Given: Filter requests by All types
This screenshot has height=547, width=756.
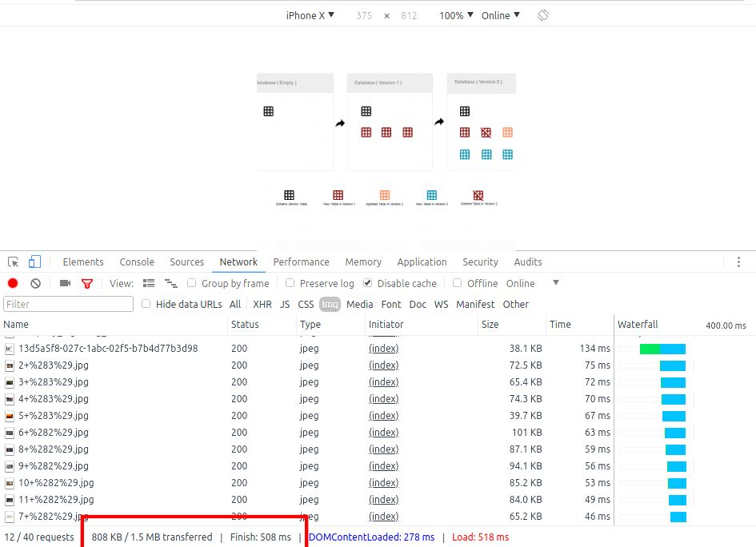Looking at the screenshot, I should (235, 304).
